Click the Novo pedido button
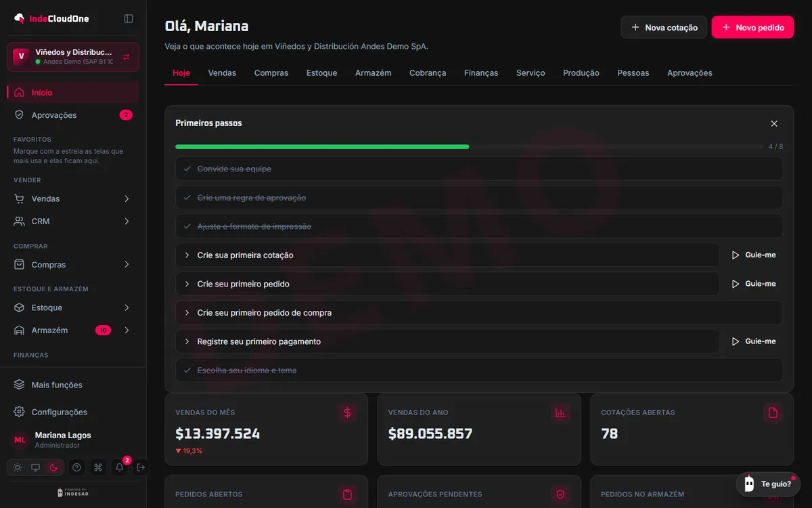Screen dimensions: 812x508 point(752,28)
